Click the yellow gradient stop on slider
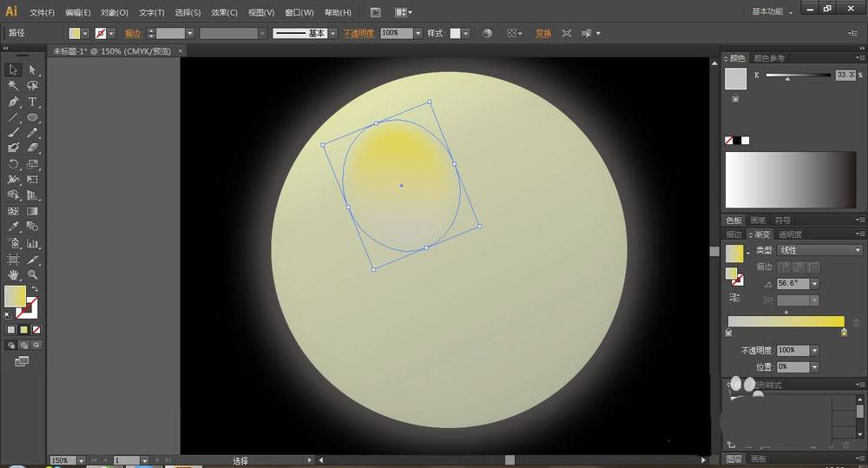Viewport: 868px width, 468px height. point(844,332)
